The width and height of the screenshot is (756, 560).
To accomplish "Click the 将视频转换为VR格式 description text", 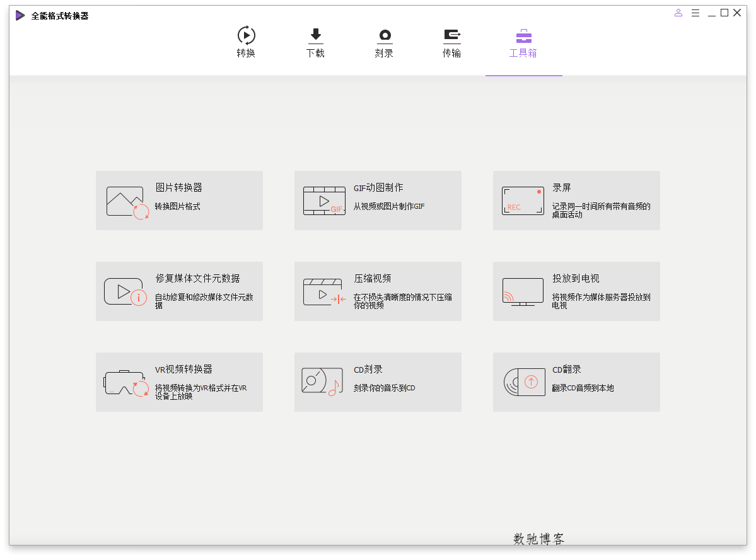I will pos(201,392).
